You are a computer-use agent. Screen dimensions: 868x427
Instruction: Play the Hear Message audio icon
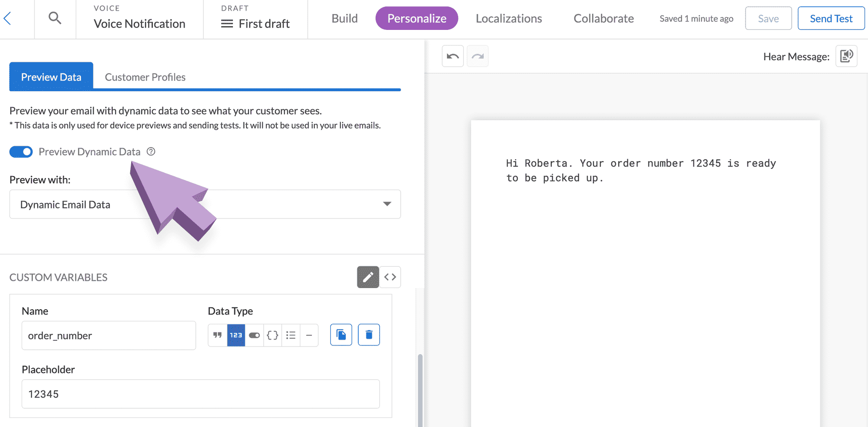(x=846, y=56)
